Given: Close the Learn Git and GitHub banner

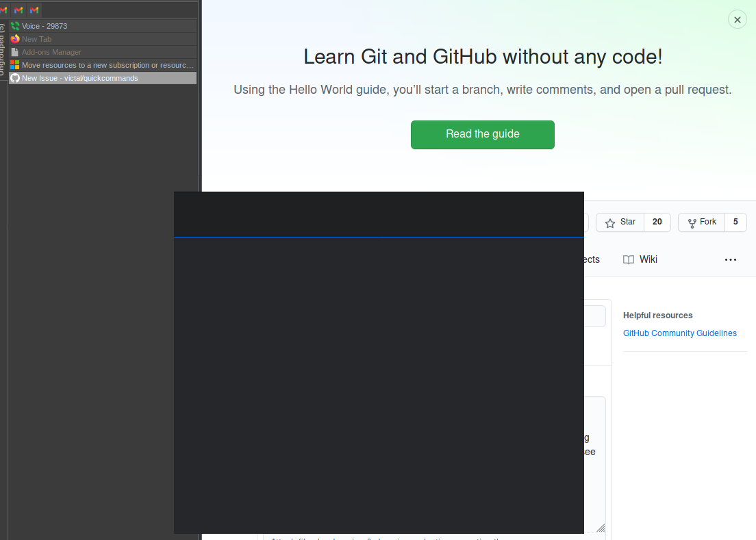Looking at the screenshot, I should [x=737, y=20].
